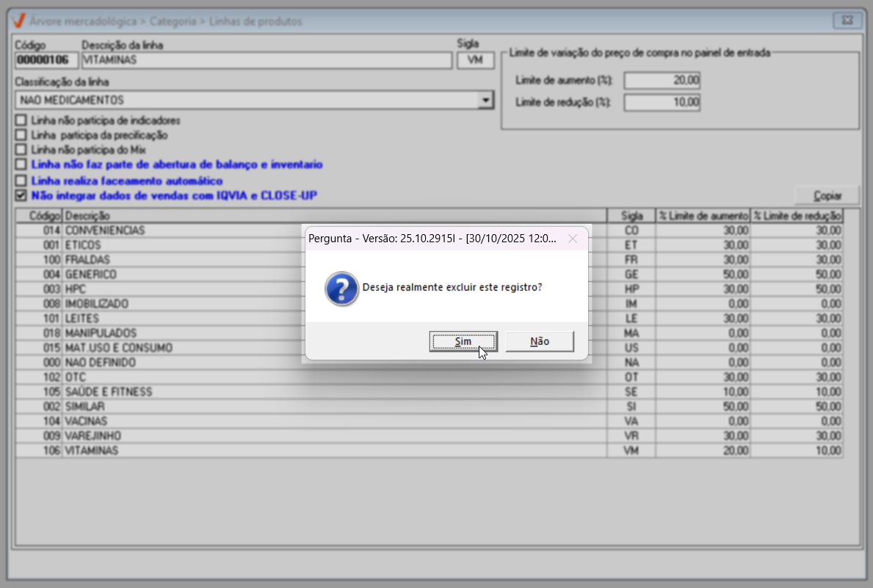Select the VITAMINAS row in the table
The height and width of the screenshot is (588, 873).
pyautogui.click(x=429, y=451)
